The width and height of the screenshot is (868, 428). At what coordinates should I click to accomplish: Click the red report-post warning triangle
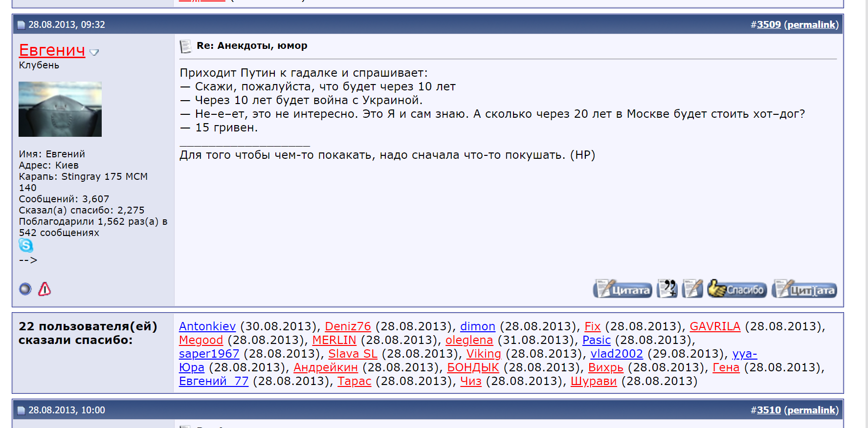pyautogui.click(x=45, y=289)
